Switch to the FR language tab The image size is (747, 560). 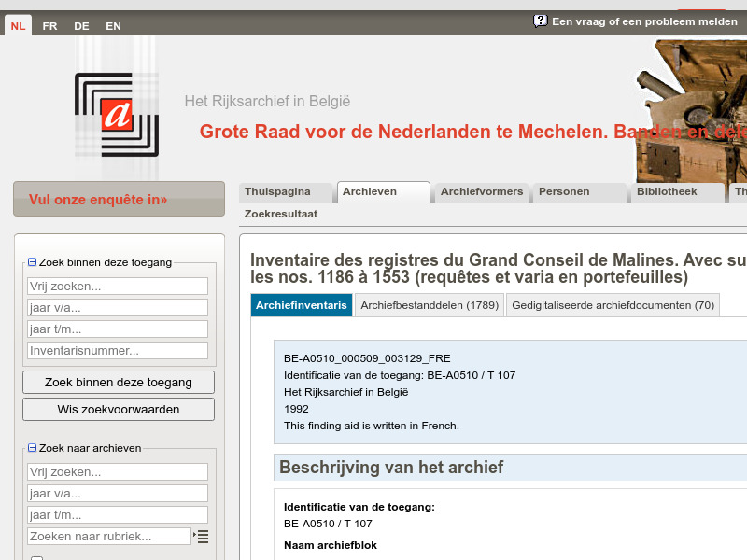click(49, 26)
